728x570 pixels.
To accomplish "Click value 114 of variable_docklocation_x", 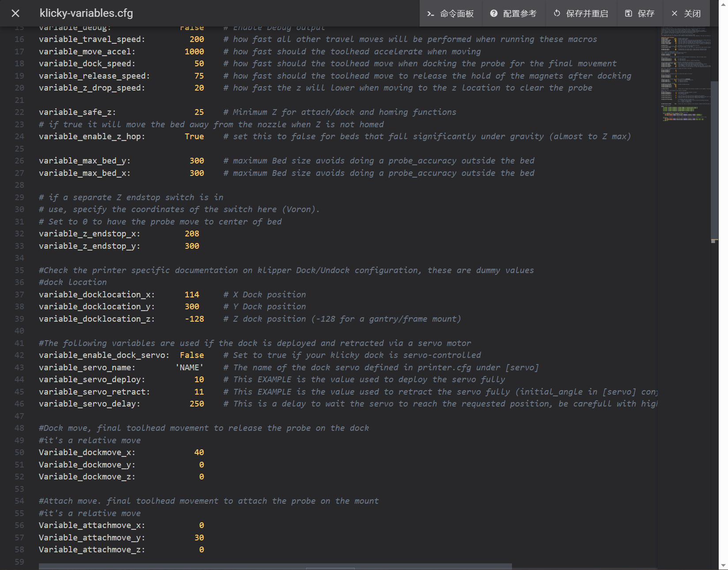I will point(192,295).
